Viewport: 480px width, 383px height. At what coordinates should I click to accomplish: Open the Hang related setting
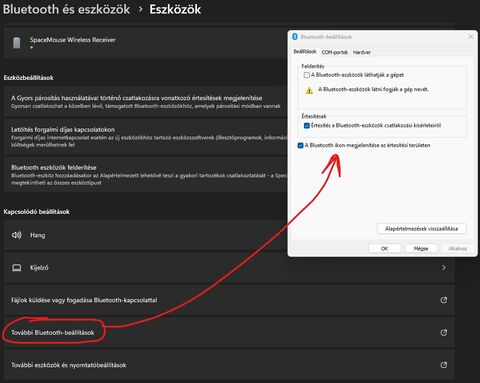[146, 235]
